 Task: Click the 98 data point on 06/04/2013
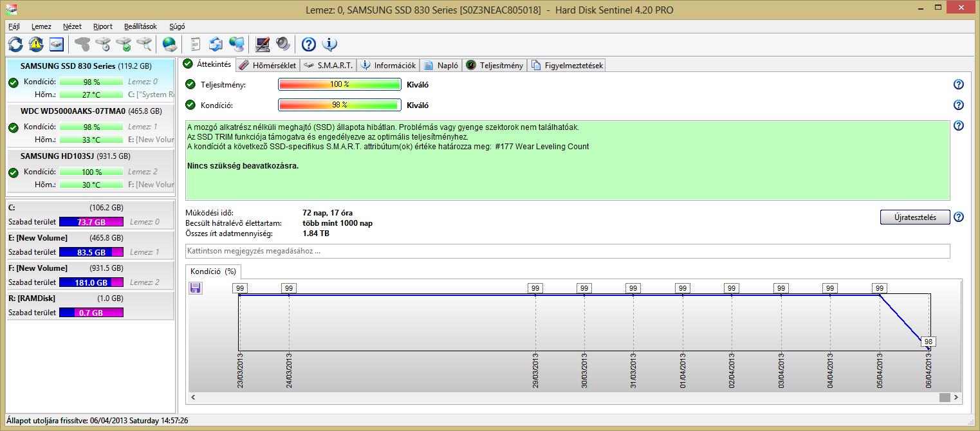tap(928, 342)
